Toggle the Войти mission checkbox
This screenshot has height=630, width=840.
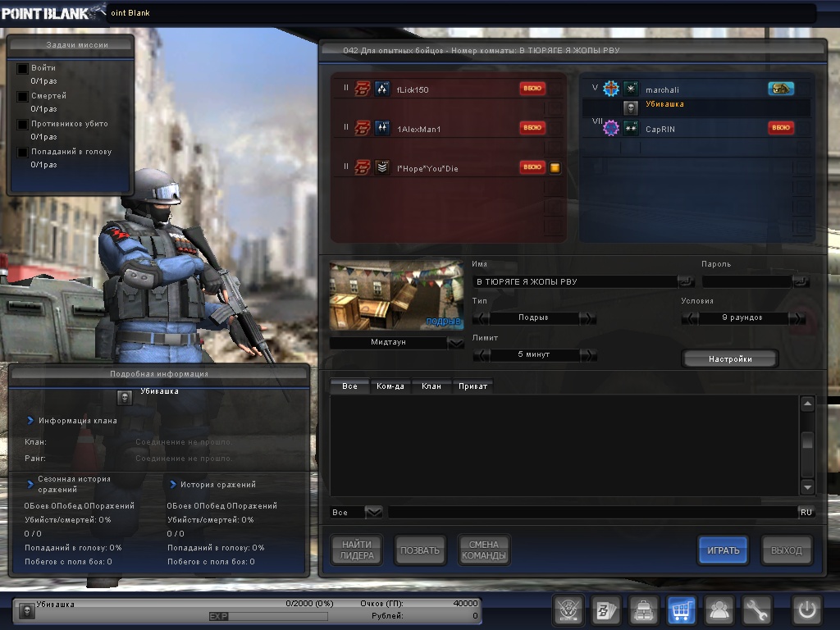pos(23,69)
